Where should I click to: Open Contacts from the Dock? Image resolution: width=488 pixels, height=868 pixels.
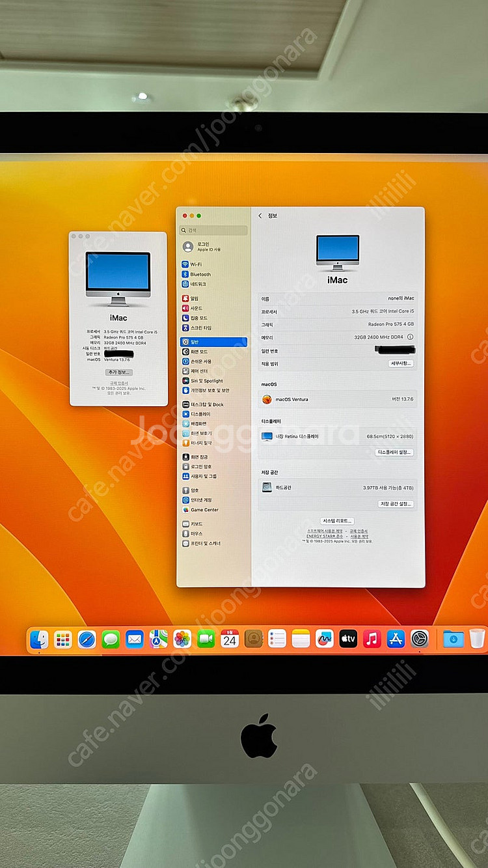pyautogui.click(x=254, y=639)
